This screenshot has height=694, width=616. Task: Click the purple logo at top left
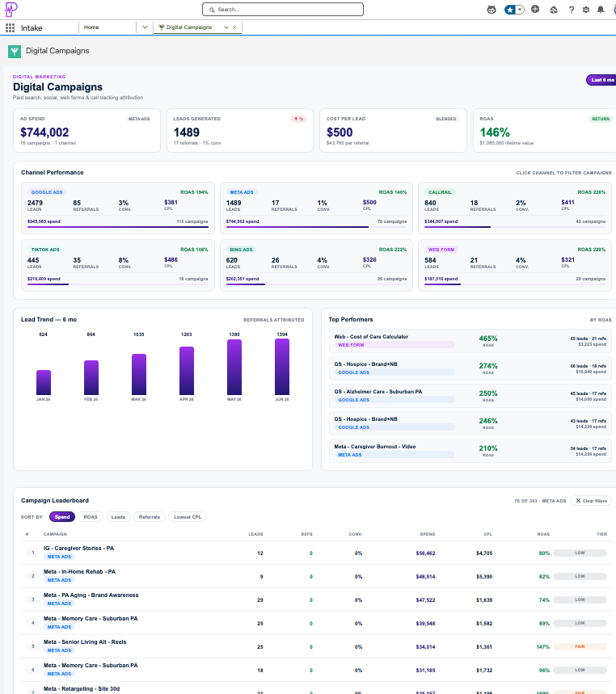tap(11, 9)
